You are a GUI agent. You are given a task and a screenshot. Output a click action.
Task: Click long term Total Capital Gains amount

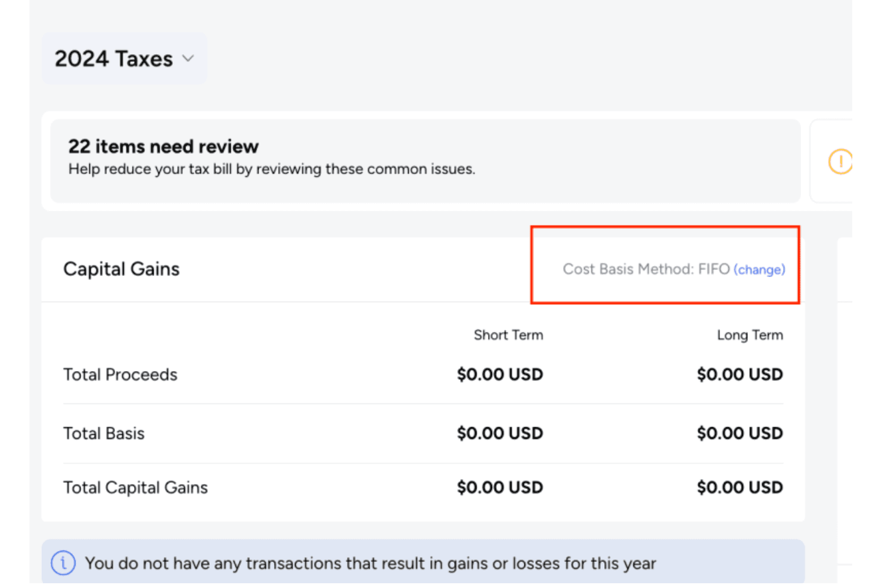(x=740, y=487)
